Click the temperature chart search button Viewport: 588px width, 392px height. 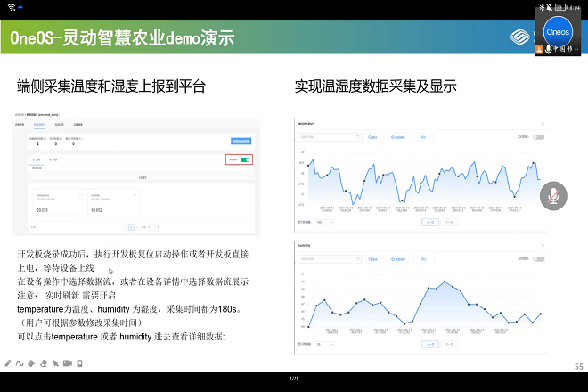pyautogui.click(x=372, y=137)
